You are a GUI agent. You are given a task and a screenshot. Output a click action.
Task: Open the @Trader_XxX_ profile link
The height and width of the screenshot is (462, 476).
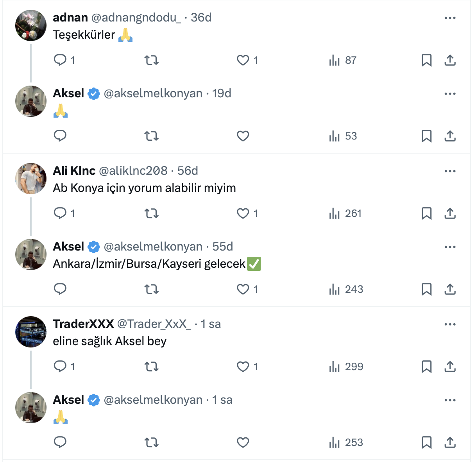(x=154, y=324)
